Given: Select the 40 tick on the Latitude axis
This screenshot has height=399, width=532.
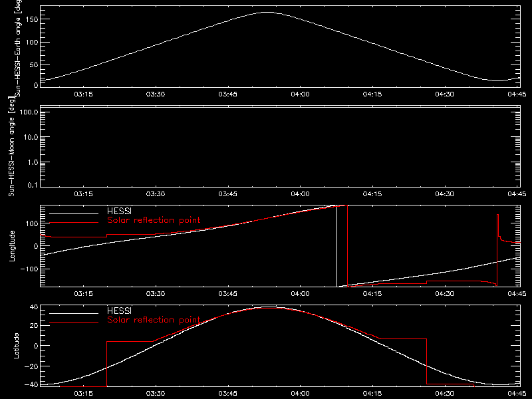Looking at the screenshot, I should [x=34, y=307].
